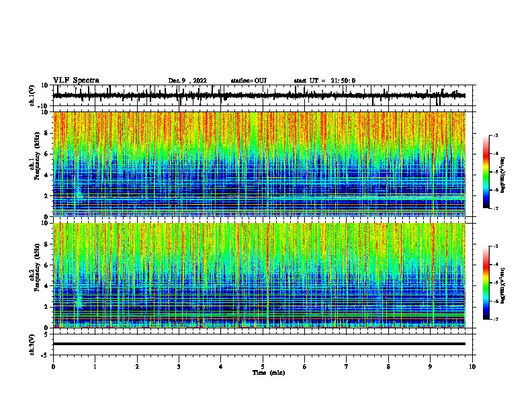This screenshot has height=411, width=532.
Task: Click the "4" kHz tick on ch.2 frequency axis
Action: pyautogui.click(x=46, y=286)
